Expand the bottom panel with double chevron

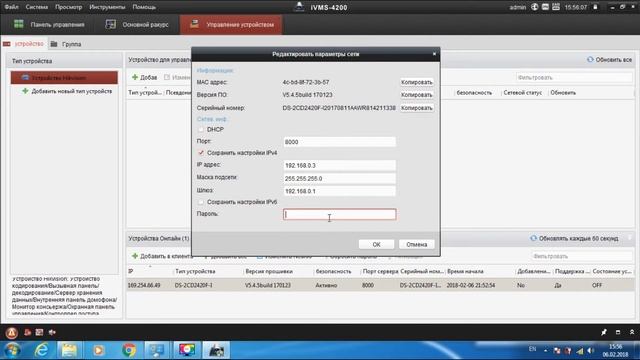[632, 332]
